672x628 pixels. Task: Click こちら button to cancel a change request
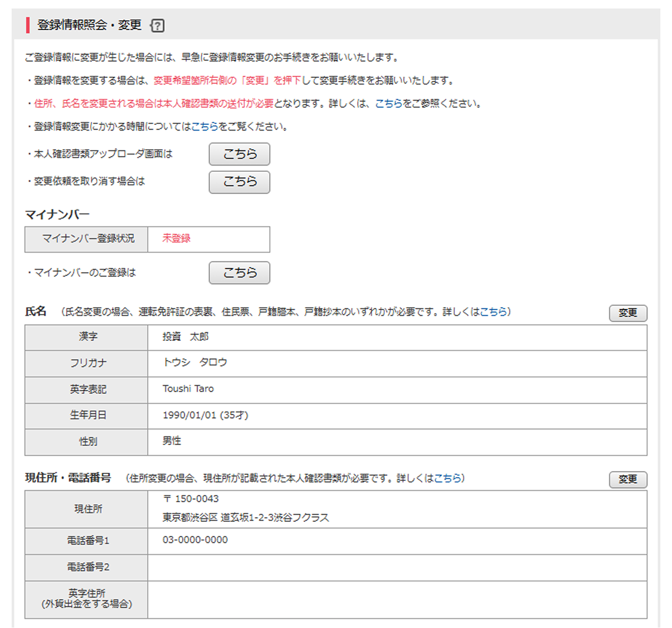239,182
